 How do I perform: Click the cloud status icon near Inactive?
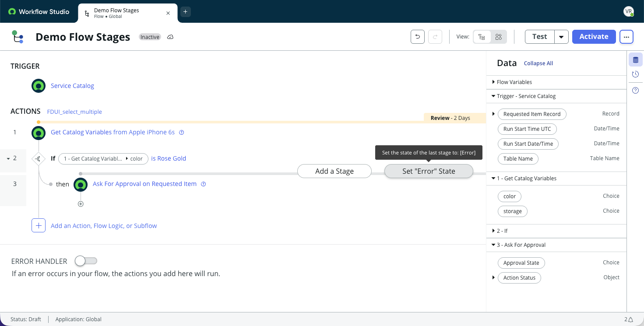[x=171, y=37]
